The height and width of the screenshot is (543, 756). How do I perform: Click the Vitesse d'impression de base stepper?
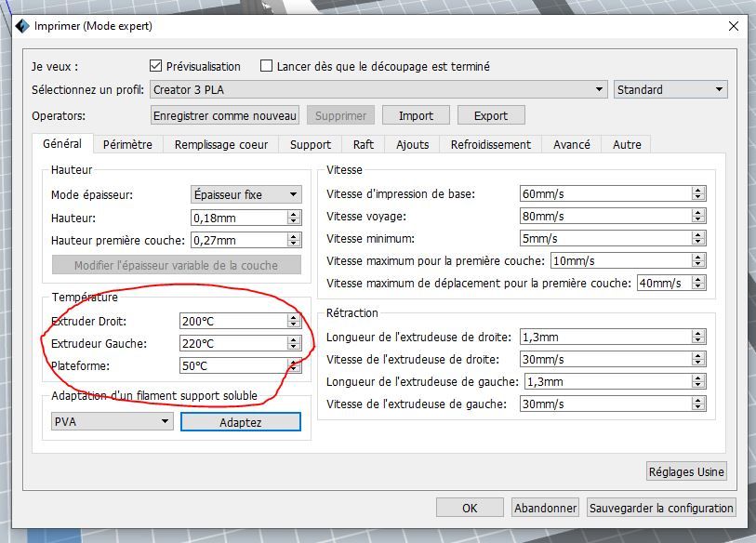pyautogui.click(x=698, y=193)
